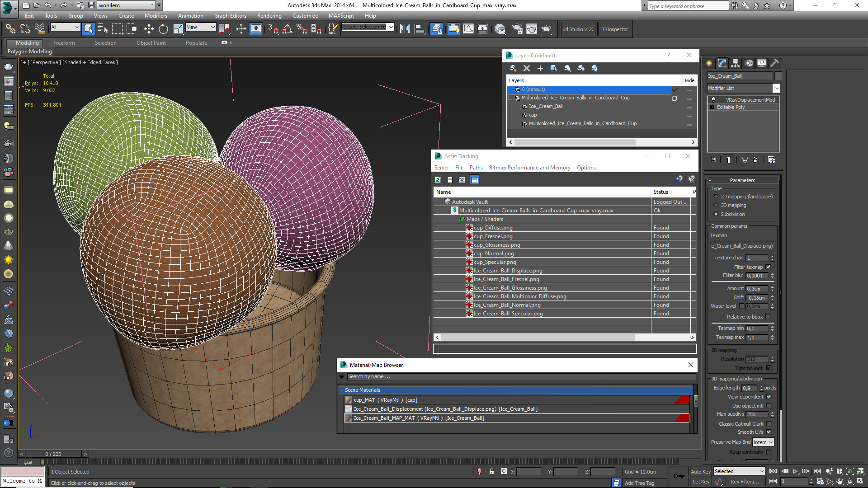Select the Subdivision radio option
The height and width of the screenshot is (488, 868).
[x=716, y=214]
